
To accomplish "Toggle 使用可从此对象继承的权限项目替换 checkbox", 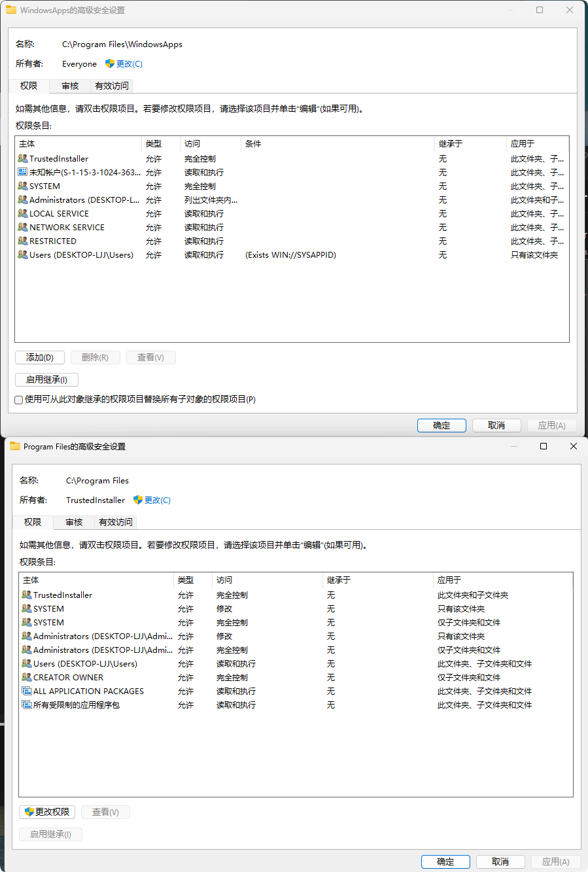I will 19,400.
